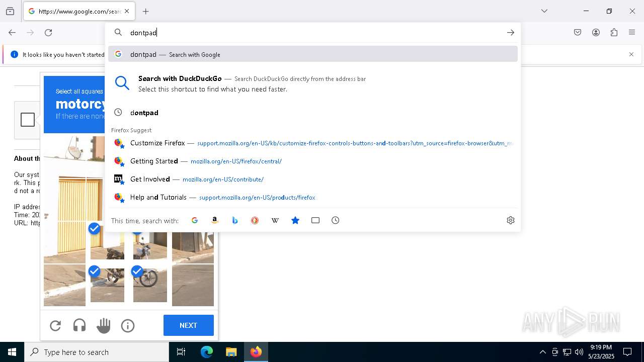This screenshot has height=362, width=644.
Task: Open the Firefox account icon
Action: (596, 33)
